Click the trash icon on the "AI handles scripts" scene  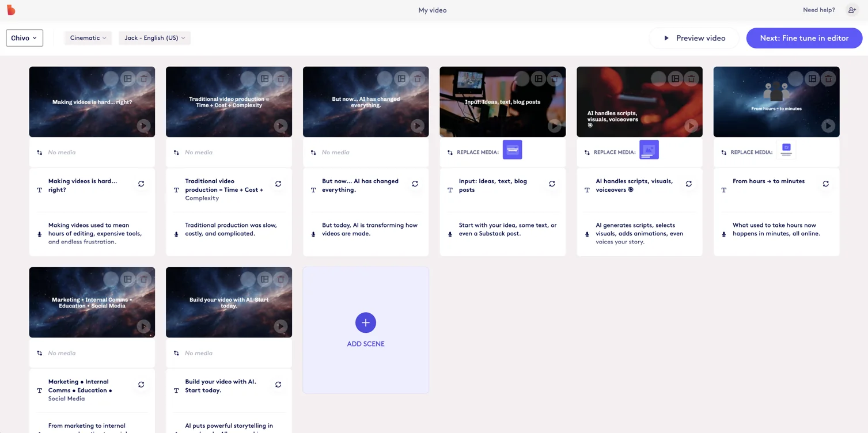coord(691,78)
